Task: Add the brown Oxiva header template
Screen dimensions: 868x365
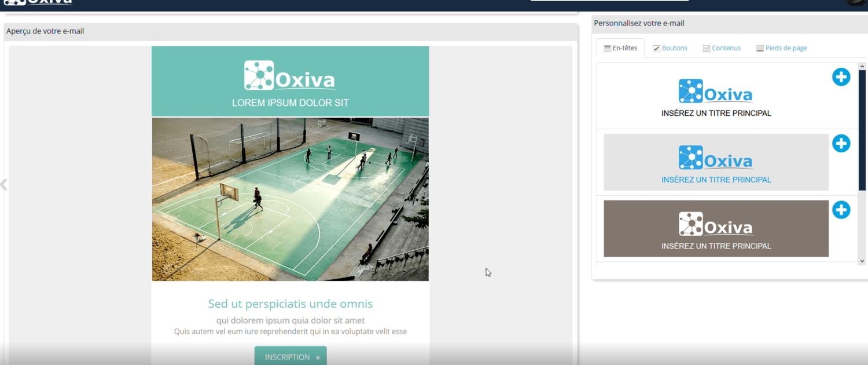Action: (x=841, y=210)
